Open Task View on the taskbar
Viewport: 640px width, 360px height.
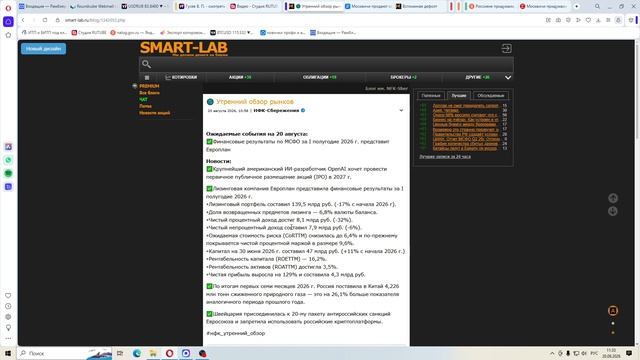120,353
